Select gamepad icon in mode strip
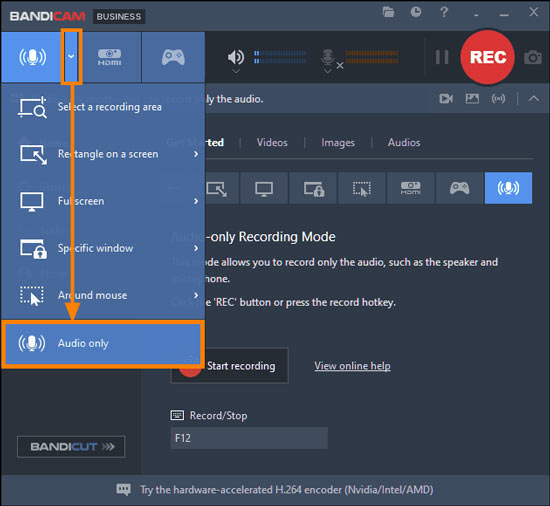The width and height of the screenshot is (550, 506). tap(459, 188)
